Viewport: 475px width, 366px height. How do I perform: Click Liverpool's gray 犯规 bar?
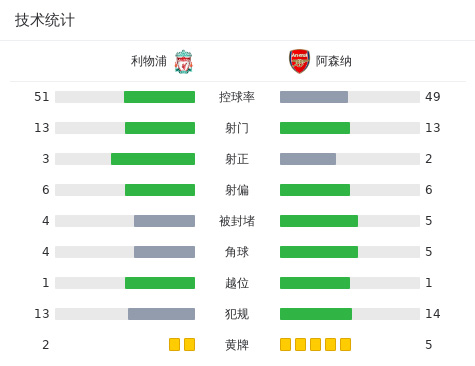(161, 314)
